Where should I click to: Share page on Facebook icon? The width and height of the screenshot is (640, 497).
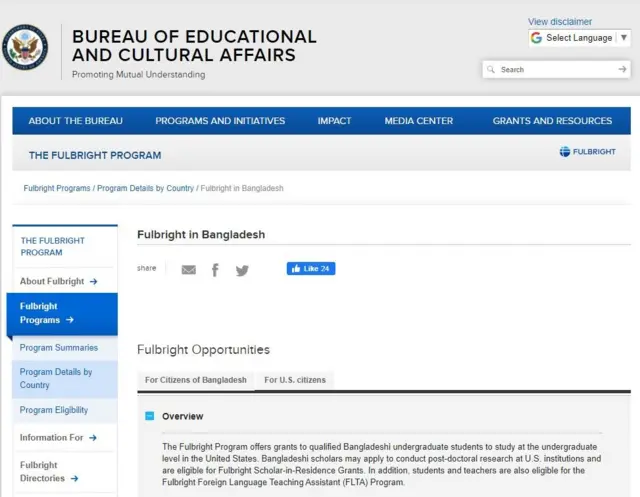coord(215,270)
